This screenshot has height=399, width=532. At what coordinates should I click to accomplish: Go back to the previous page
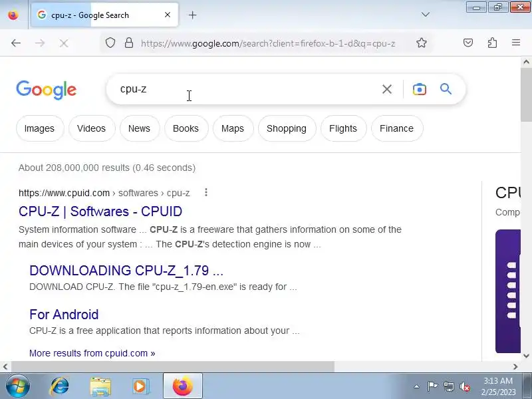[16, 43]
